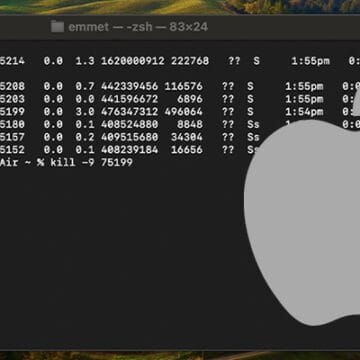Click the value 442339456
360x360 pixels.
pyautogui.click(x=130, y=86)
